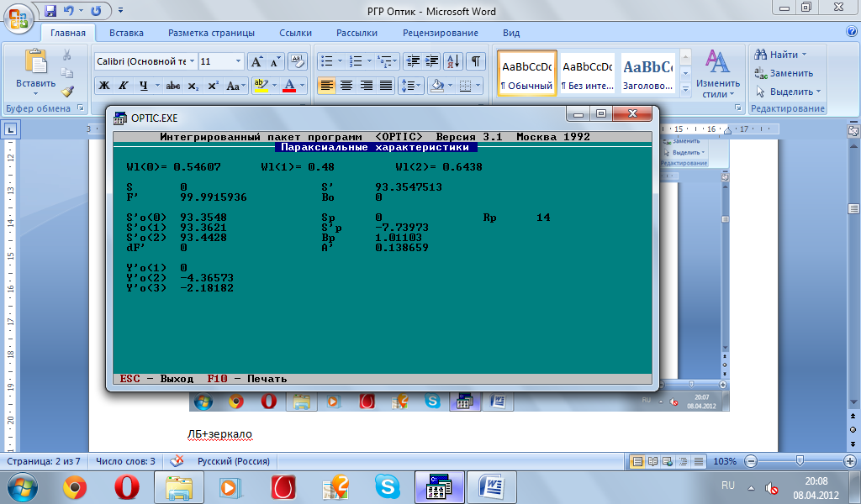Increase paragraph indent

pos(432,61)
